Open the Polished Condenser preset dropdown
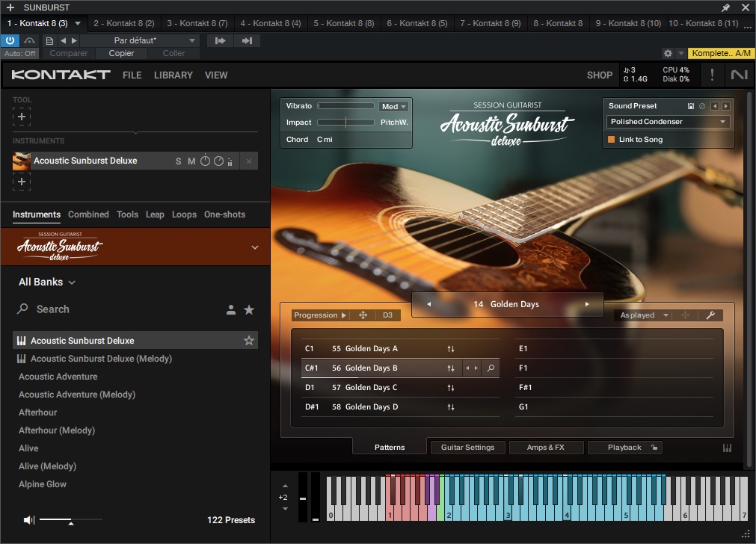 (x=668, y=122)
